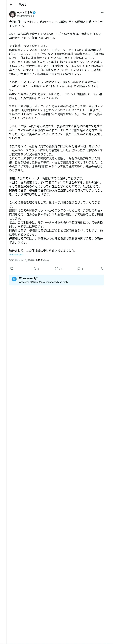The height and width of the screenshot is (644, 113).
Task: Repost using the repost arrows icon
Action: click(x=34, y=269)
